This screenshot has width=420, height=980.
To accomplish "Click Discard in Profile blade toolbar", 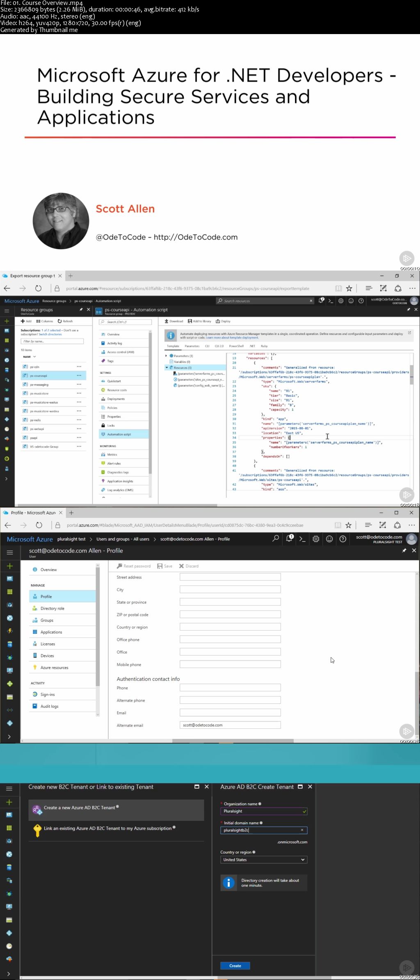I will [189, 566].
